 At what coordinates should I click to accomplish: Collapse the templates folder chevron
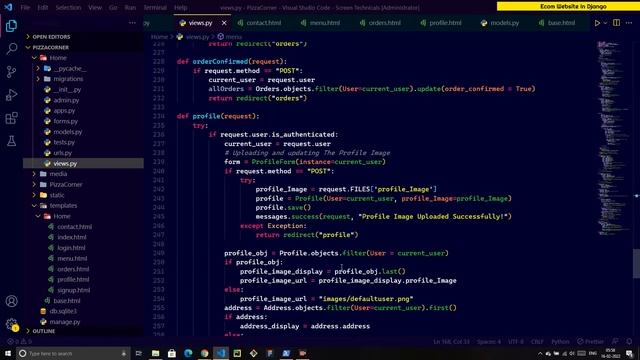click(x=34, y=206)
